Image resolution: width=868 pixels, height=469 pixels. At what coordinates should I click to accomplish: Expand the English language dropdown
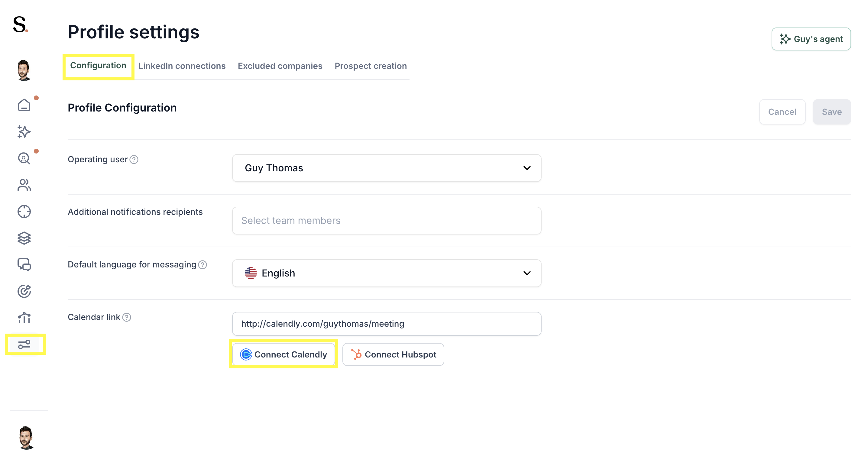(387, 273)
